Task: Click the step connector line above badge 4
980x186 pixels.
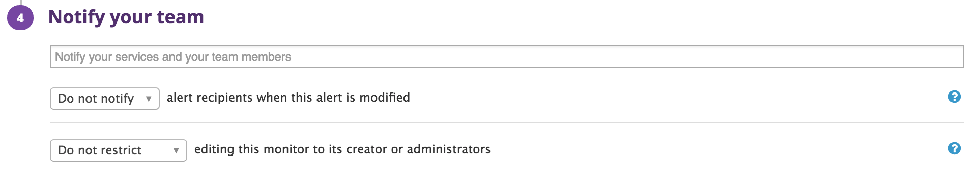Action: [21, 2]
